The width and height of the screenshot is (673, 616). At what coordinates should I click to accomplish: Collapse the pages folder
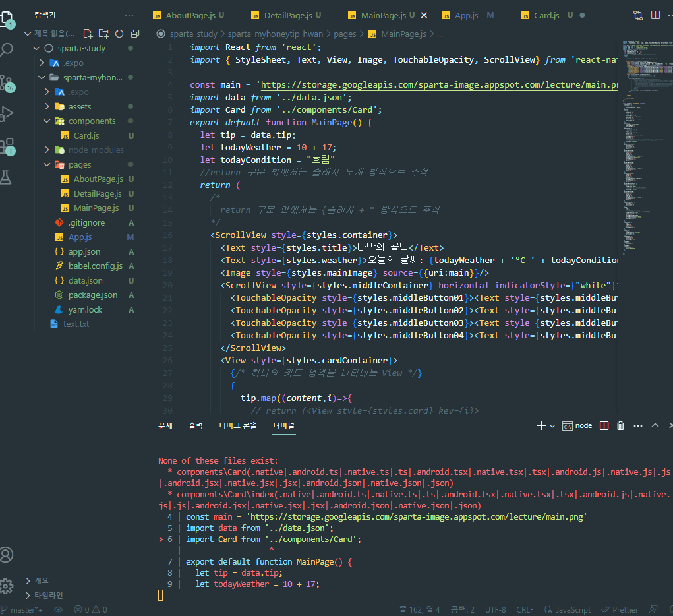click(80, 164)
